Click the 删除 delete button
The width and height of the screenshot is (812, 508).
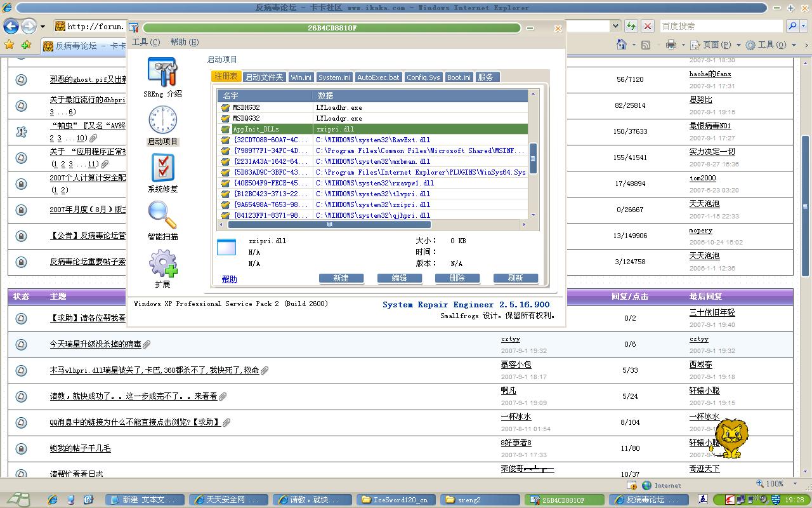(x=457, y=278)
